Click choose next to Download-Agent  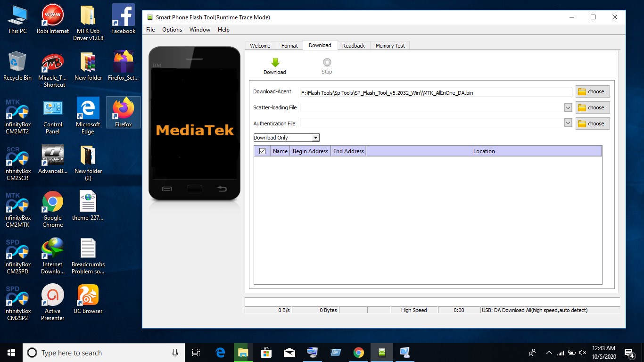[x=592, y=91]
